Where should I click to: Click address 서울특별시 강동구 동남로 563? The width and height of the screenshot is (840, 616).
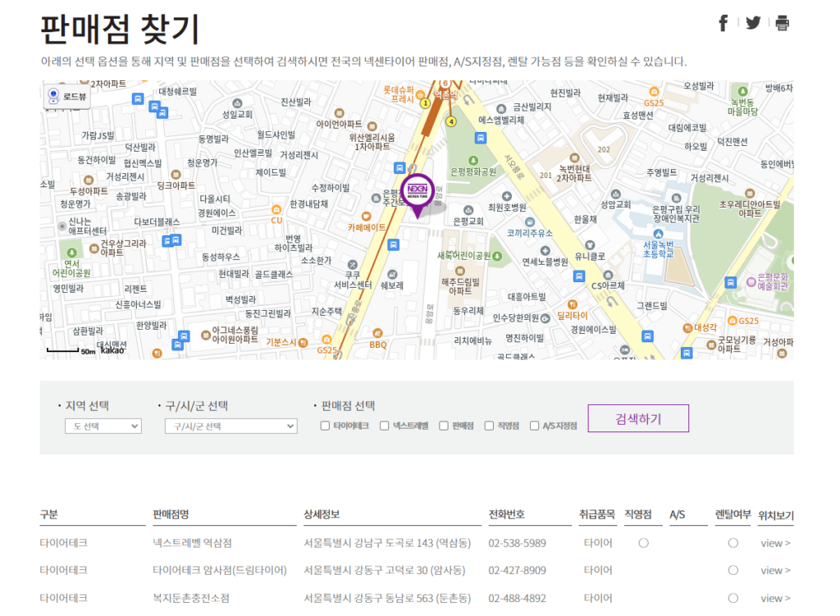(387, 598)
